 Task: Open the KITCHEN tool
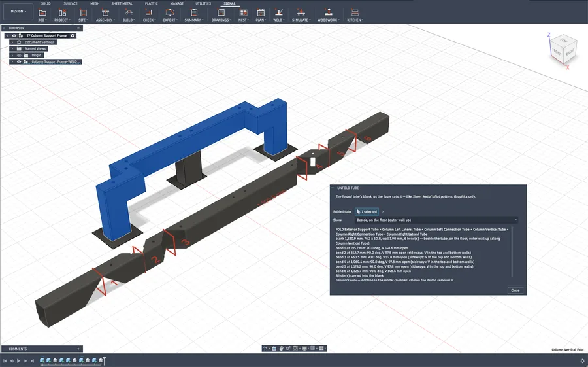tap(355, 15)
